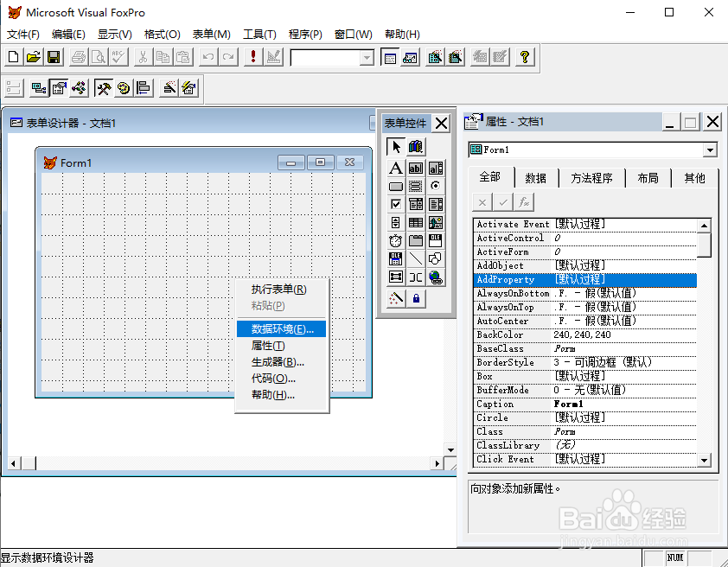Launch the Report wizard toolbar icon
The height and width of the screenshot is (567, 728).
pos(456,57)
